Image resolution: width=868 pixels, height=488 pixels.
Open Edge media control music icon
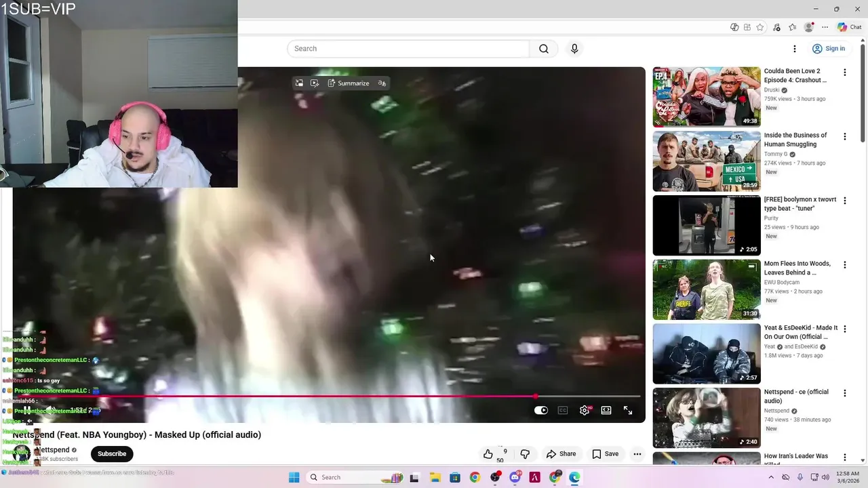(776, 27)
